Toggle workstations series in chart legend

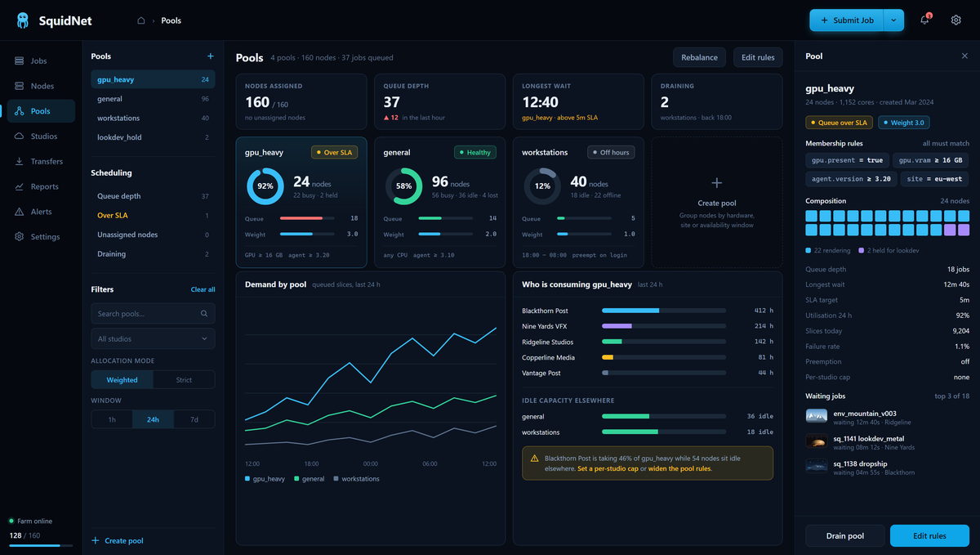coord(356,479)
